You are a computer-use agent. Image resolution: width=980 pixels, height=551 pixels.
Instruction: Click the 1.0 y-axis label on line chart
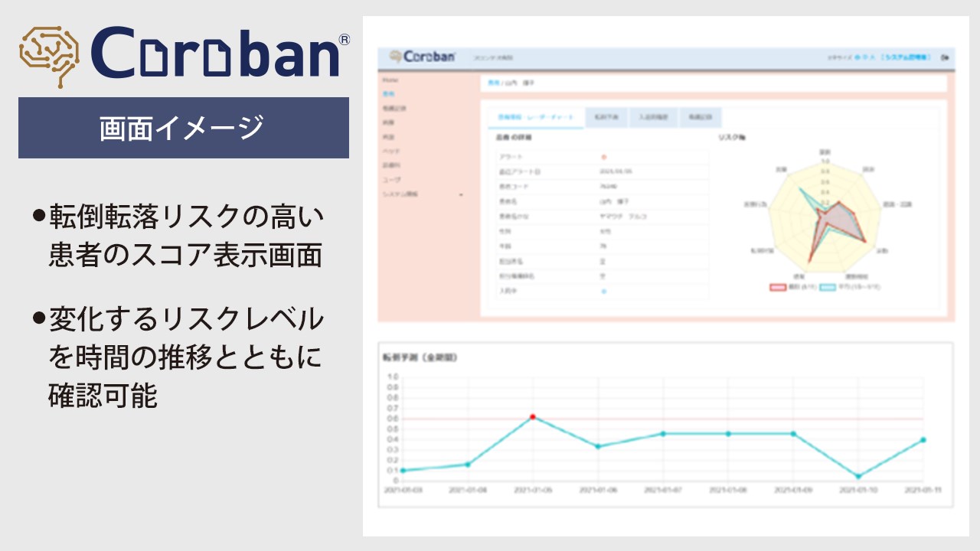[x=393, y=377]
